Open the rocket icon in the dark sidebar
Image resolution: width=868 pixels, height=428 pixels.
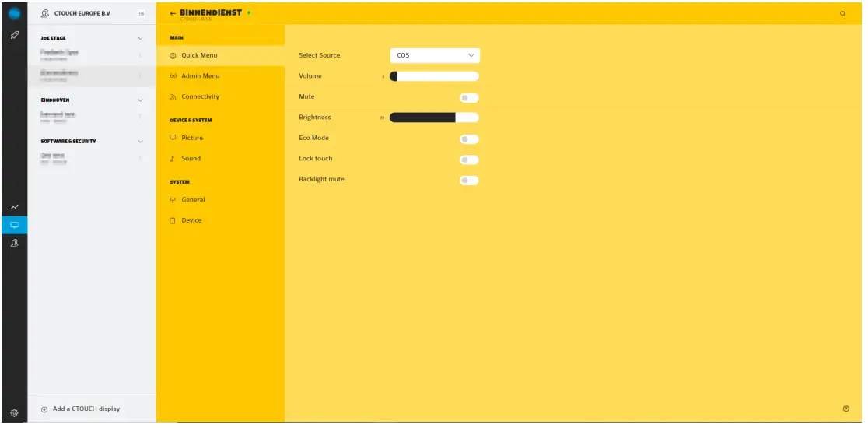point(15,35)
